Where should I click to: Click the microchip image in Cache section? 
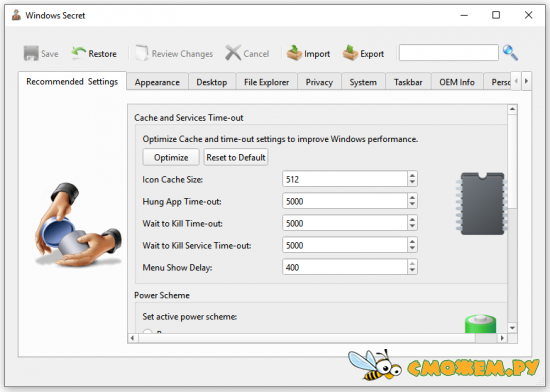pos(482,203)
